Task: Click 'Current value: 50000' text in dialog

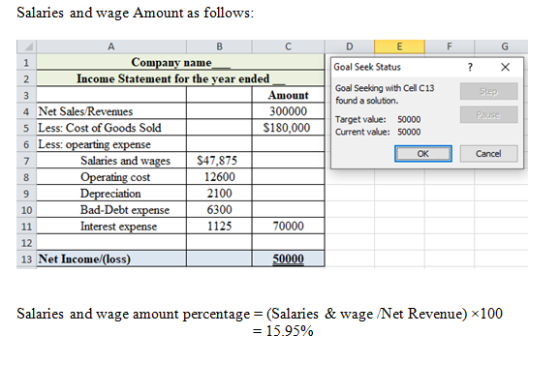Action: click(x=378, y=132)
